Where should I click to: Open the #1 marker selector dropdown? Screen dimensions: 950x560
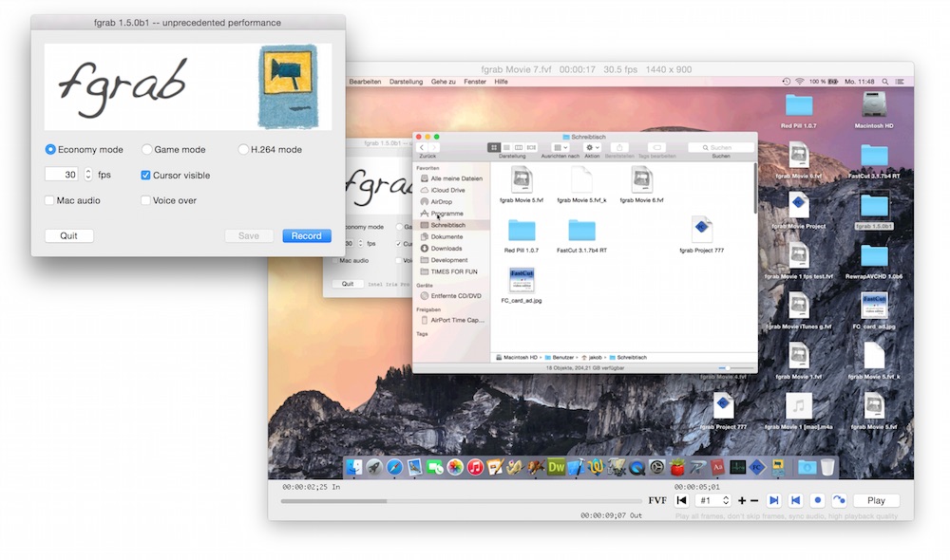coord(714,500)
